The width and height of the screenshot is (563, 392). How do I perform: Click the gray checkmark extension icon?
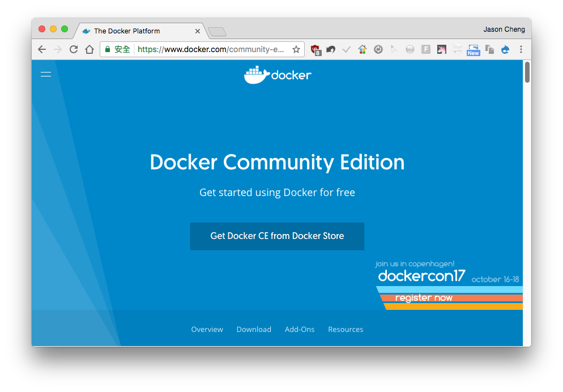coord(347,49)
